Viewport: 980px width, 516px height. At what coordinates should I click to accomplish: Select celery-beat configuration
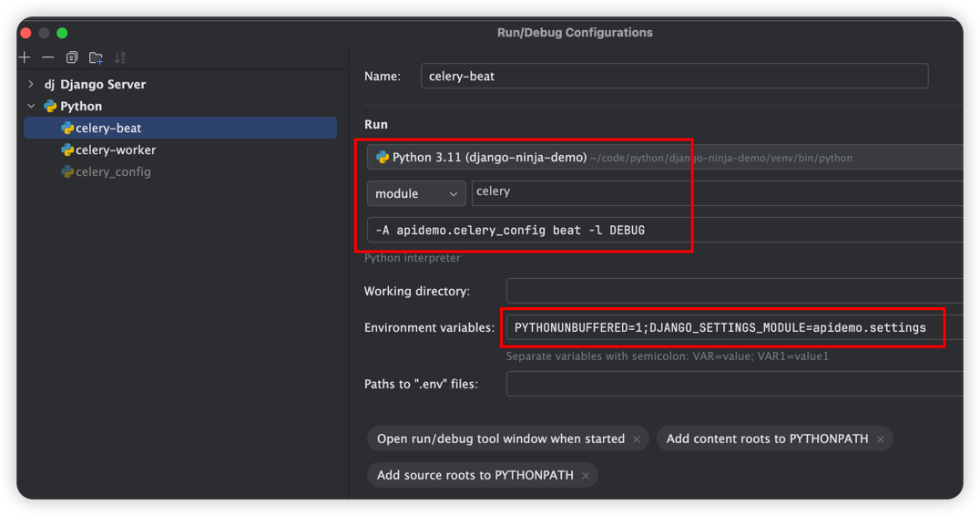point(180,128)
